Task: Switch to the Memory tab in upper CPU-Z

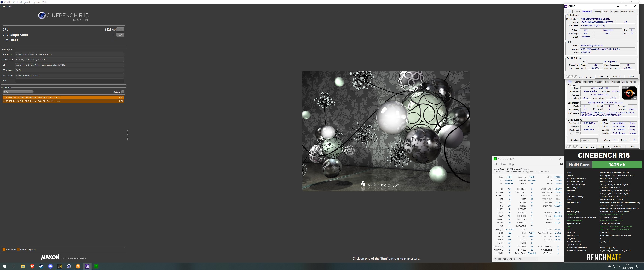Action: [x=598, y=12]
